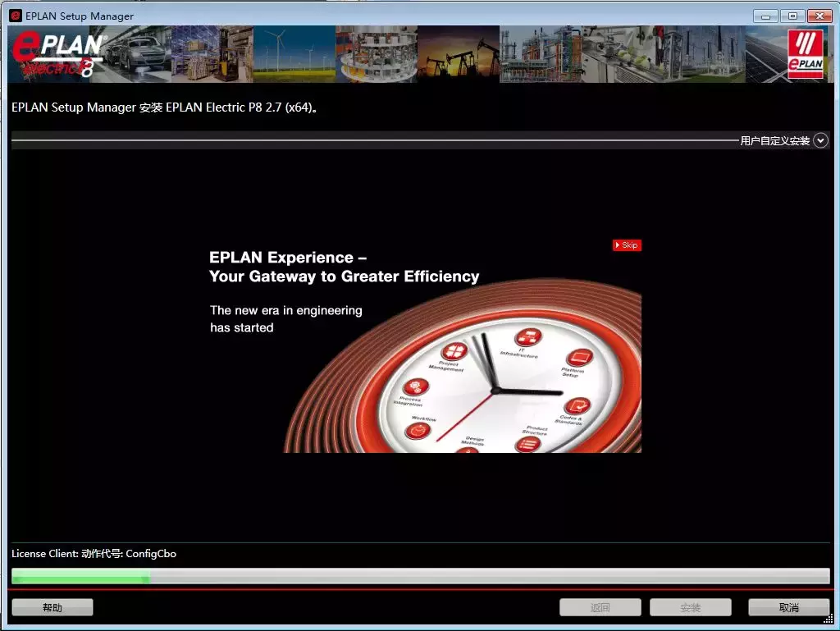This screenshot has width=840, height=631.
Task: Go back using the 返回 button
Action: point(600,606)
